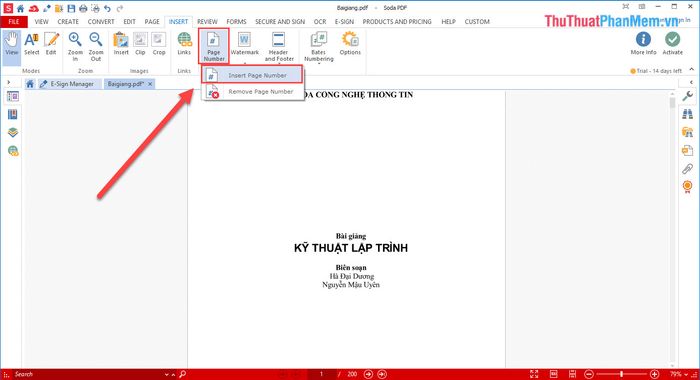Switch to the CREATE ribbon tab

click(68, 21)
